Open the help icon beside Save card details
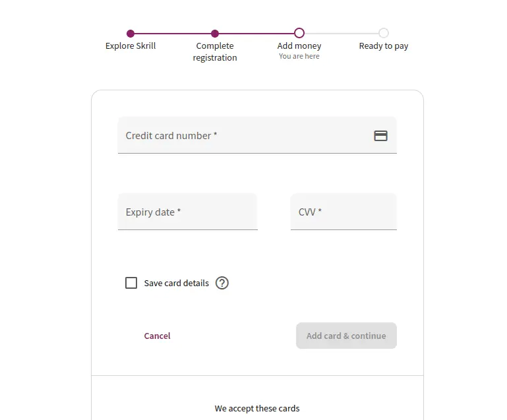This screenshot has height=420, width=507. [x=222, y=283]
